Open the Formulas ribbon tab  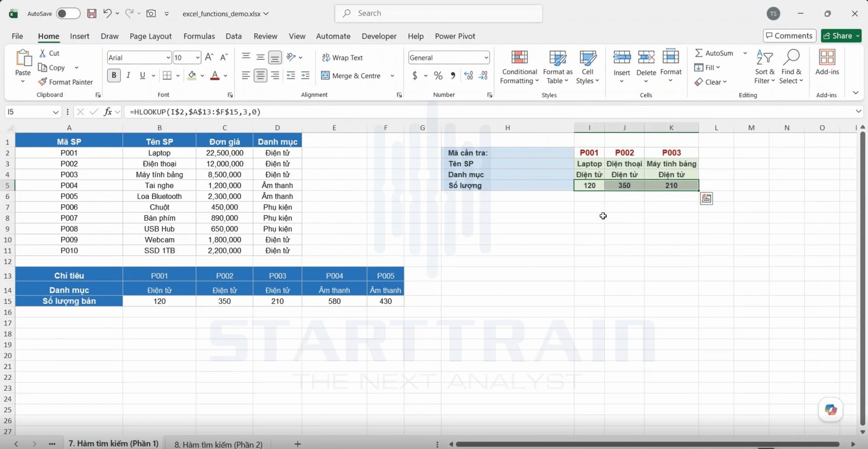point(199,36)
